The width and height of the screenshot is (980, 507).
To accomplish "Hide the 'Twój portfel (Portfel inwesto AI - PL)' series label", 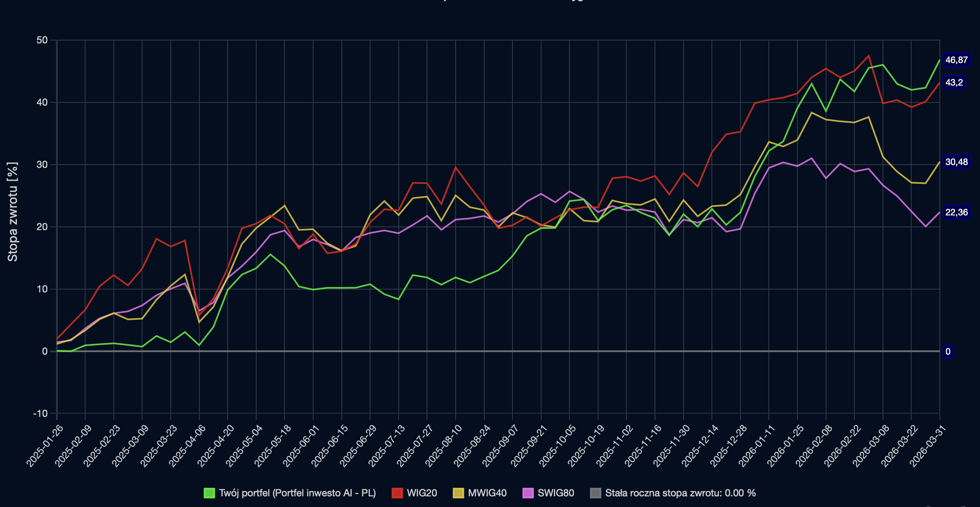I will 297,493.
